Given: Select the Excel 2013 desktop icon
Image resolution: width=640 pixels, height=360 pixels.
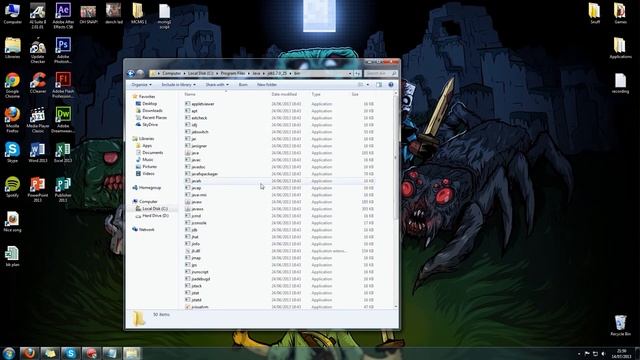Looking at the screenshot, I should point(63,152).
